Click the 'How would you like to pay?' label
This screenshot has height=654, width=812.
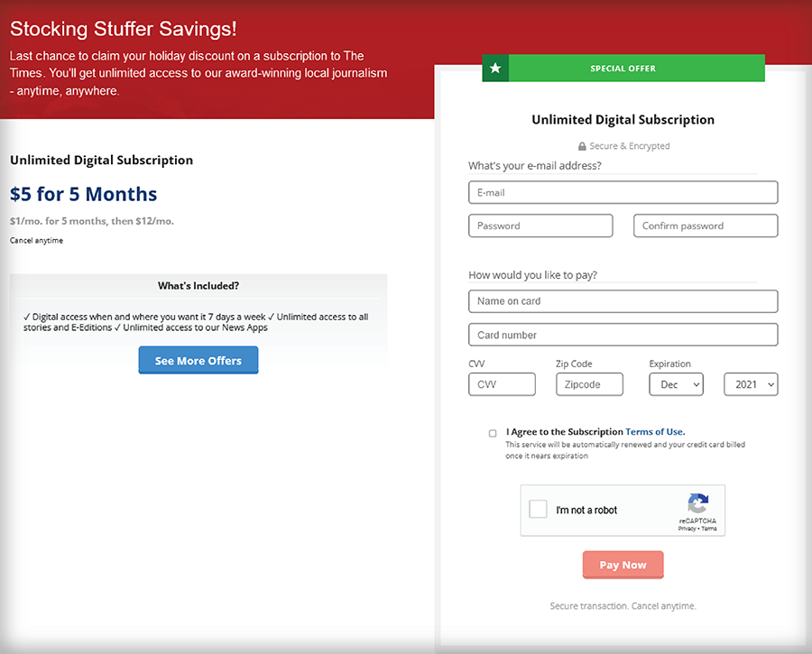click(x=533, y=275)
